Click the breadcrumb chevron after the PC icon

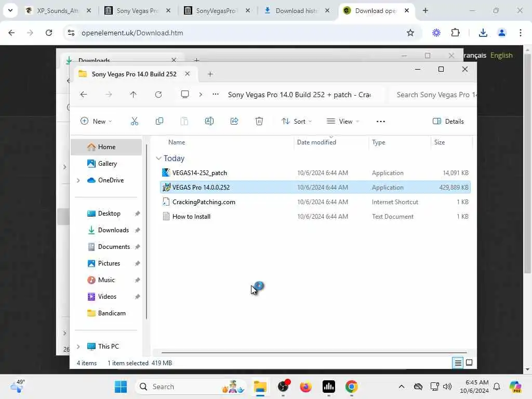(201, 95)
